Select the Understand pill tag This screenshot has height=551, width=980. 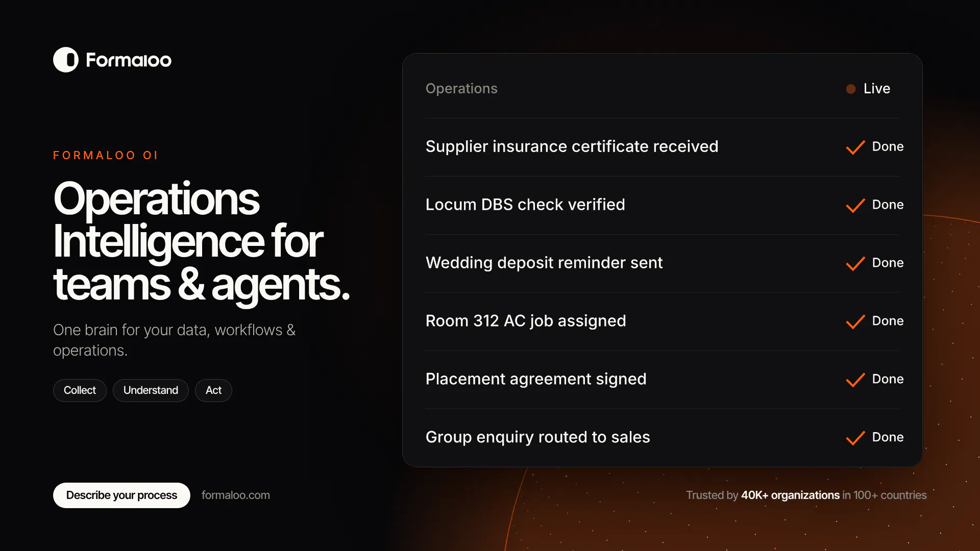pos(151,390)
